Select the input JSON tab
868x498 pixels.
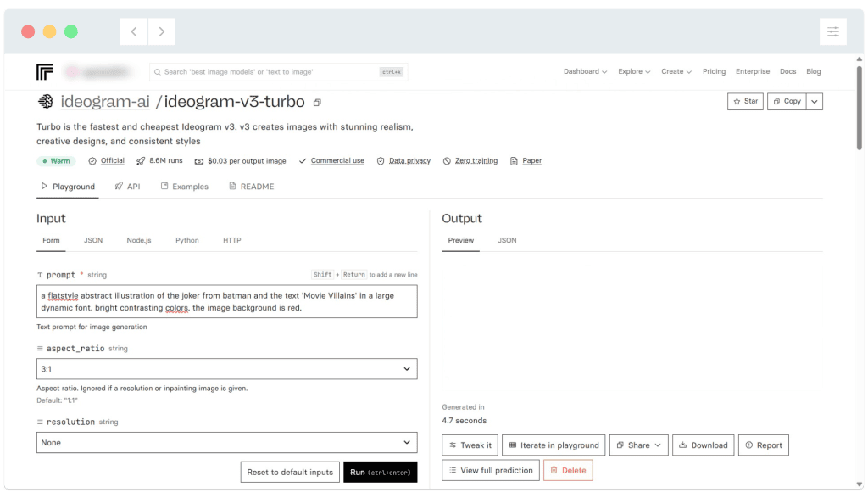93,240
